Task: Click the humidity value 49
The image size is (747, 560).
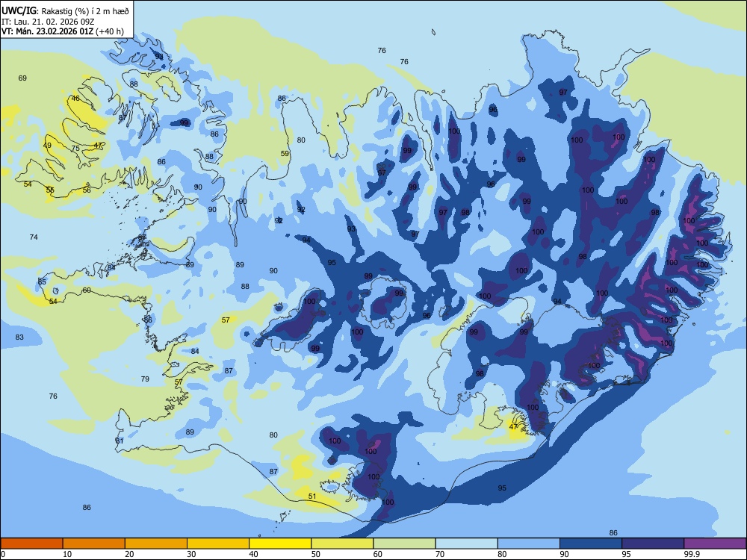Action: coord(46,146)
